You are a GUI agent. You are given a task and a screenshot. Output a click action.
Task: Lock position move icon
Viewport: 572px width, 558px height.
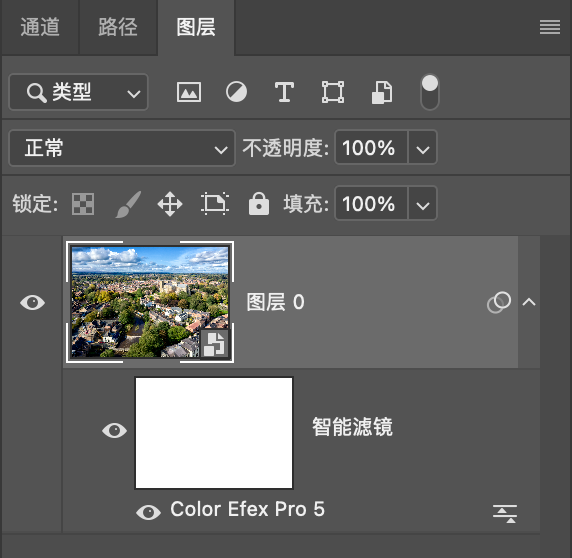pos(170,204)
